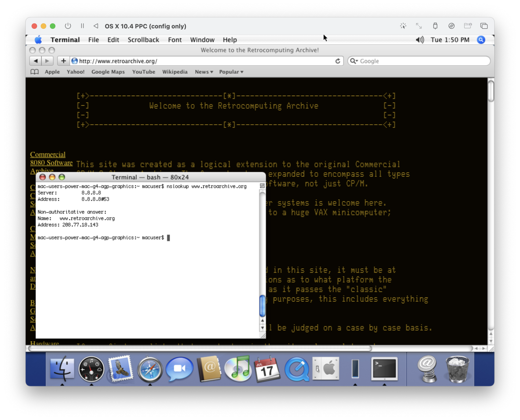Toggle the menu bar volume control
The width and height of the screenshot is (520, 420).
(419, 40)
